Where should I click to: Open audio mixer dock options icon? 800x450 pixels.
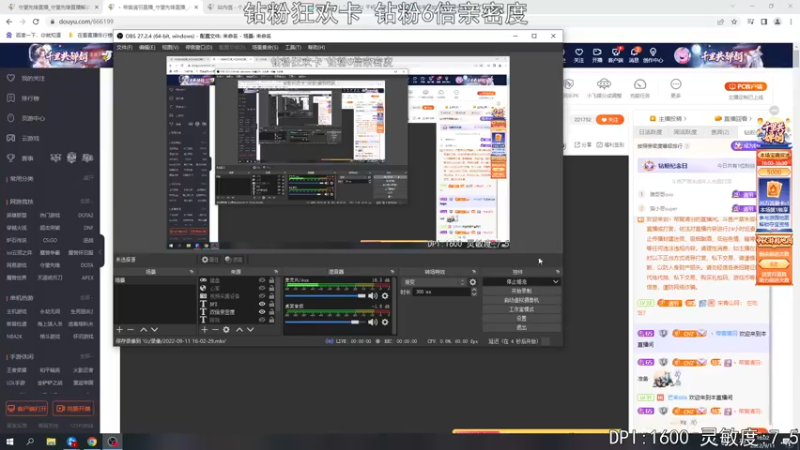pos(392,272)
